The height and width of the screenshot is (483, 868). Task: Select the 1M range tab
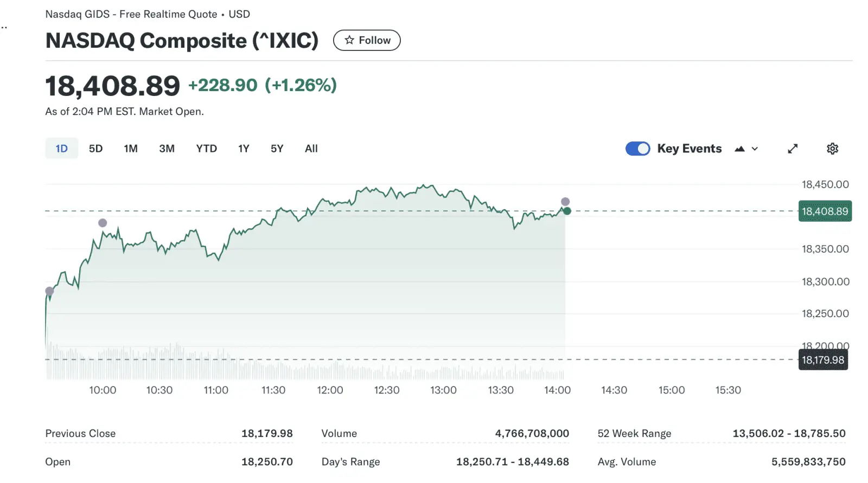[131, 149]
